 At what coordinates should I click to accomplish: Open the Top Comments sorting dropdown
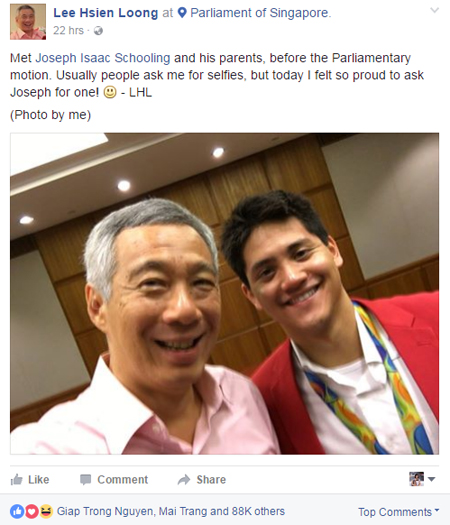click(398, 512)
